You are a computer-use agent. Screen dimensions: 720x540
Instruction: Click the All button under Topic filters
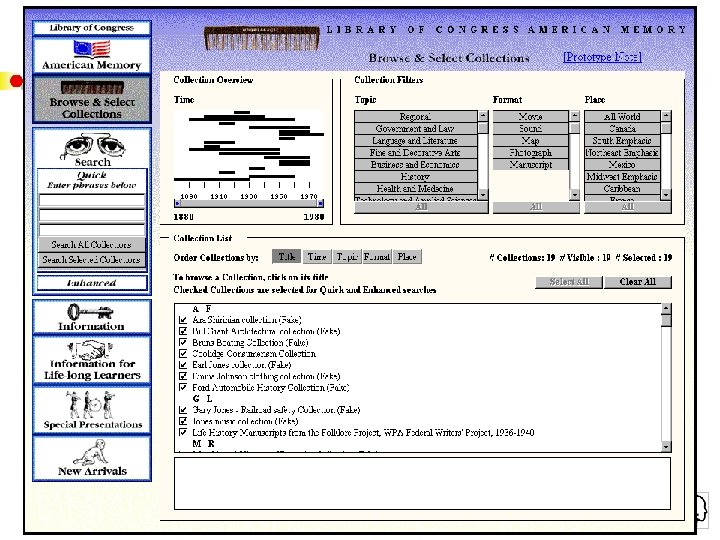tap(421, 207)
